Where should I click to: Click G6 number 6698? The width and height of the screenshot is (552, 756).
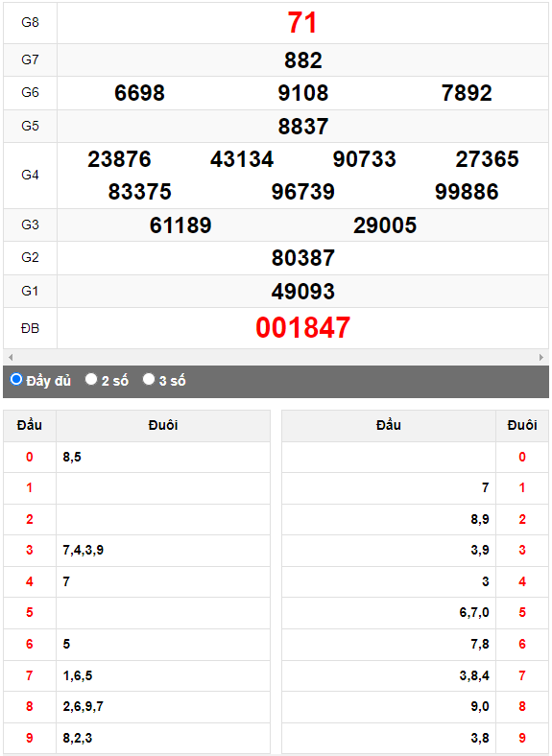click(x=139, y=93)
